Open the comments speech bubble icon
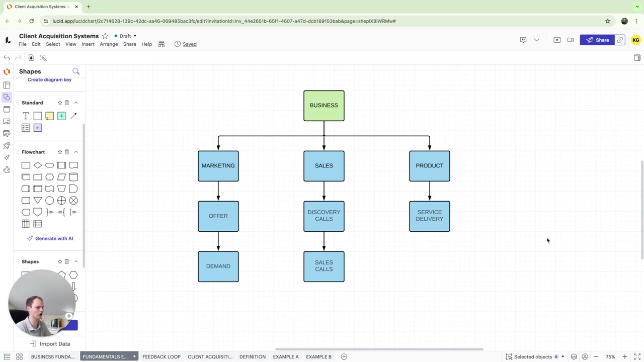Image resolution: width=644 pixels, height=362 pixels. click(x=523, y=40)
